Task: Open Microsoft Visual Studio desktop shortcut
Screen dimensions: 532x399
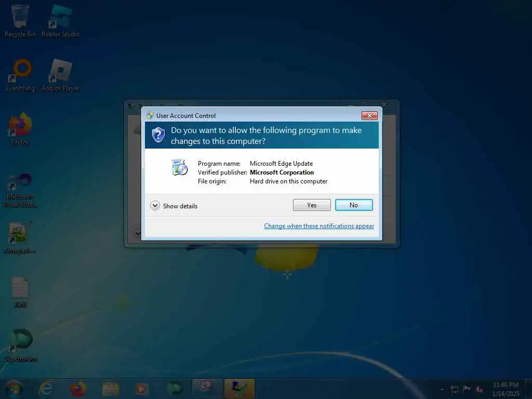Action: coord(20,190)
